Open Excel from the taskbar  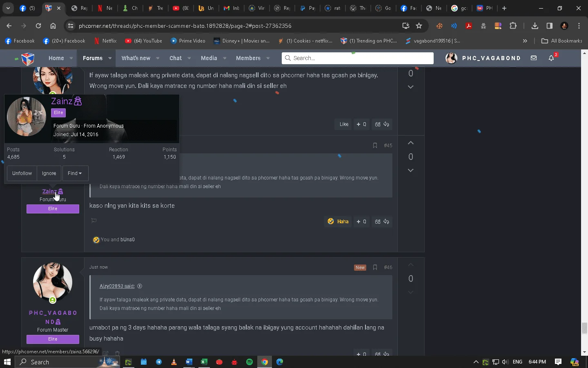[204, 362]
